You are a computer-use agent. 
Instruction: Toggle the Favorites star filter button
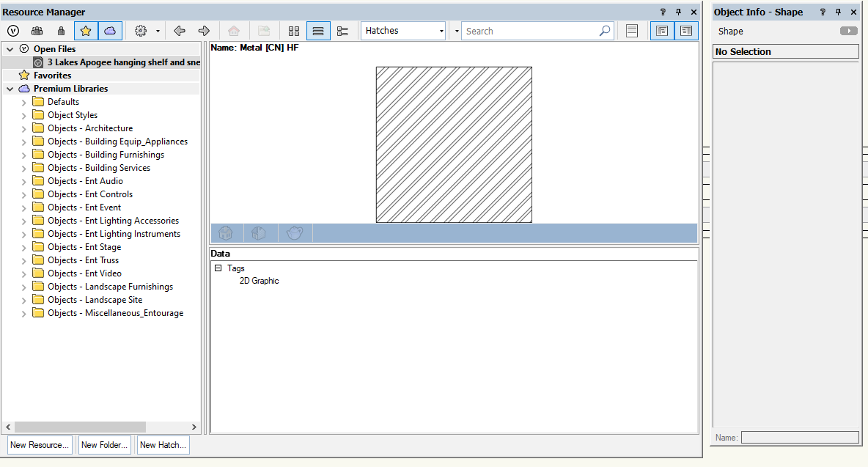click(86, 31)
